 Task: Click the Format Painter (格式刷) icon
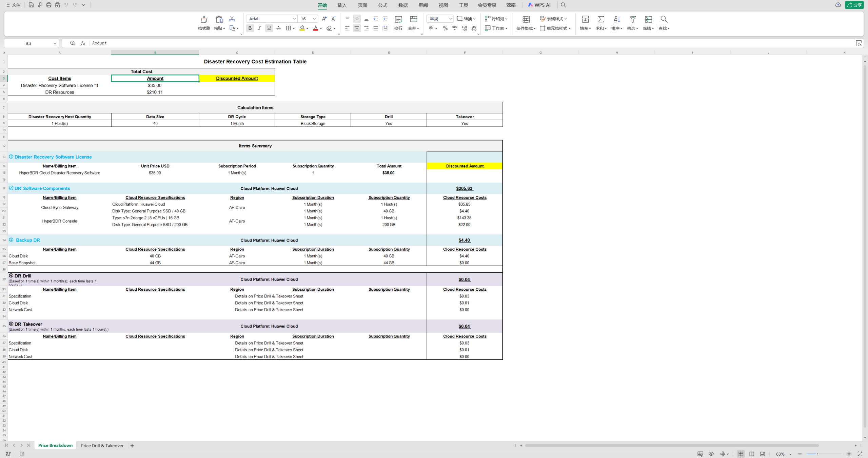tap(204, 19)
